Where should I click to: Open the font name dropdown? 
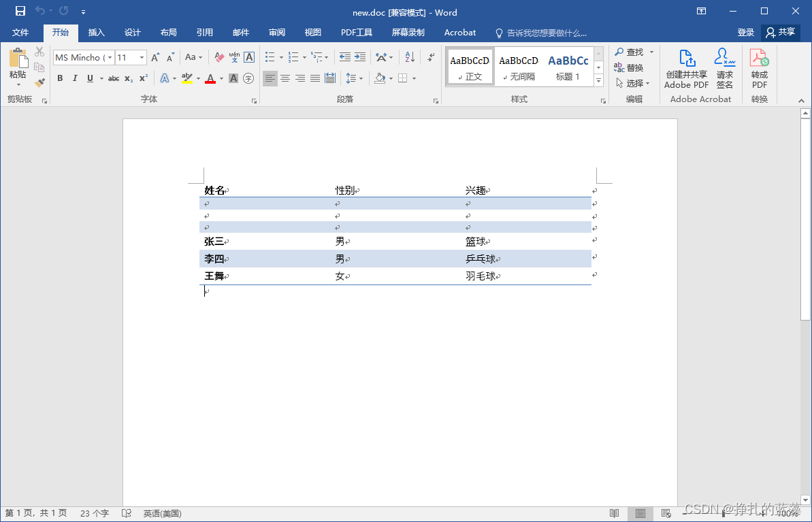tap(109, 57)
